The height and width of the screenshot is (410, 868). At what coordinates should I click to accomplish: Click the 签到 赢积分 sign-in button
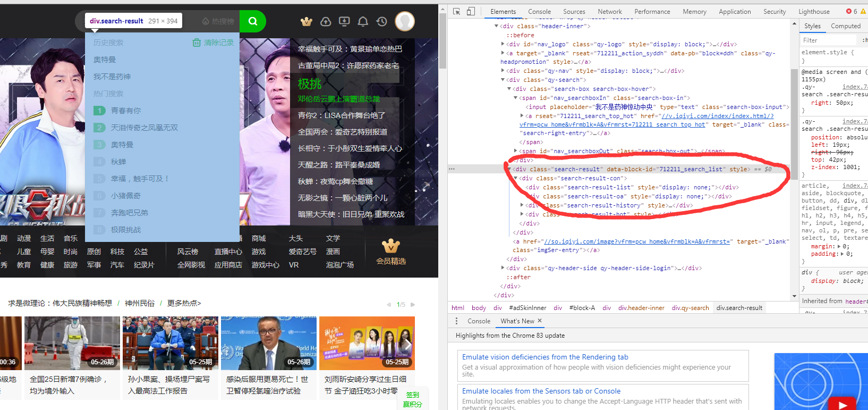pyautogui.click(x=412, y=399)
